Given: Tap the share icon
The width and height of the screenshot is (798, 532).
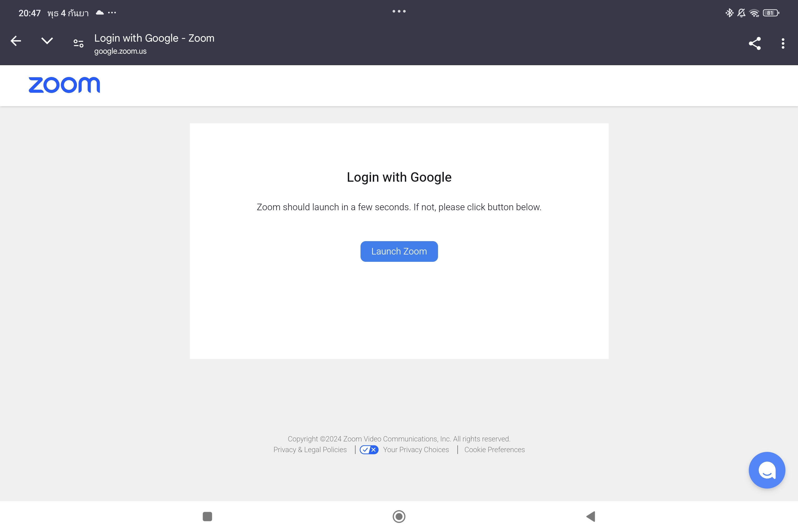Looking at the screenshot, I should [x=755, y=43].
